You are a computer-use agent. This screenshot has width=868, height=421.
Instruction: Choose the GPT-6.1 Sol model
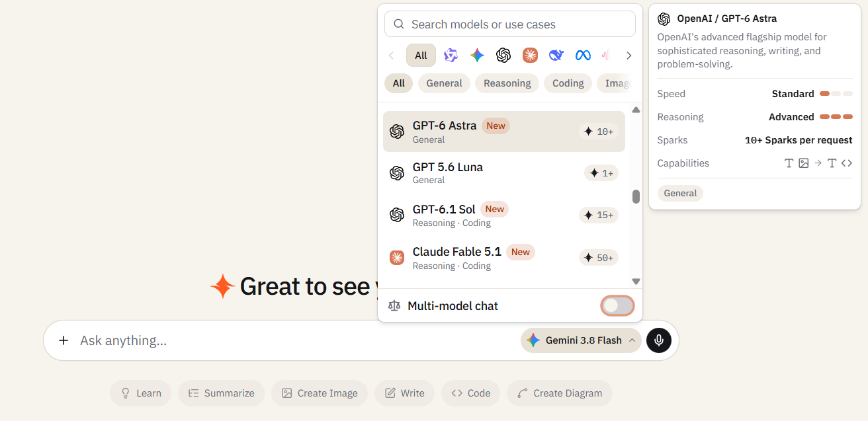(504, 215)
